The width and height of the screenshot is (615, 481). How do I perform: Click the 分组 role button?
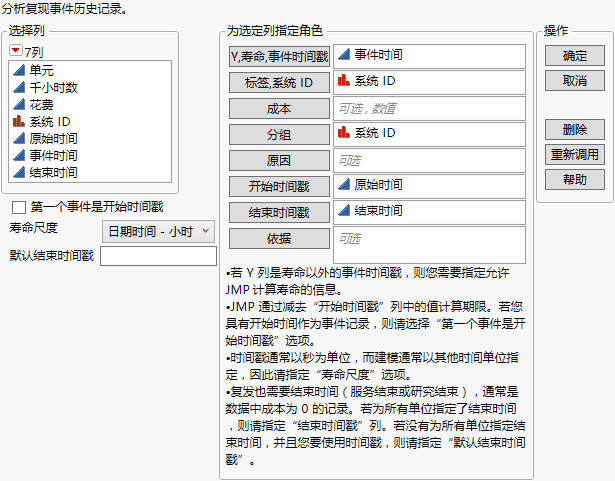(279, 135)
